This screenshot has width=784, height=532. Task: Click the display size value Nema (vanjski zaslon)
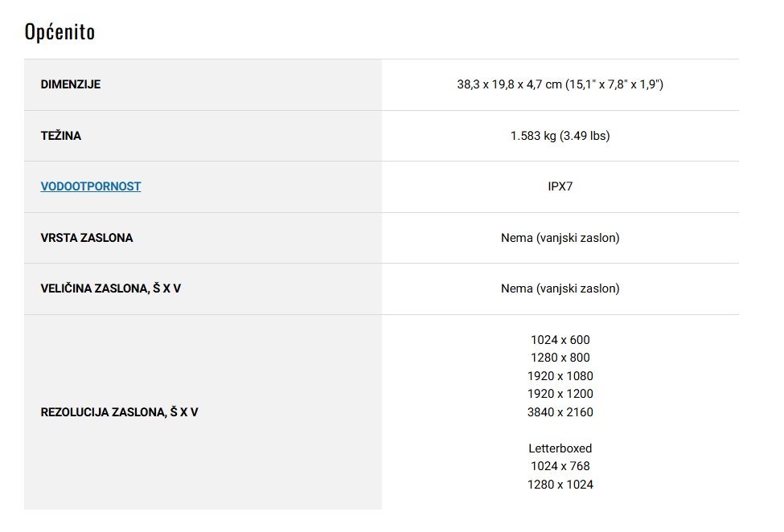[560, 289]
